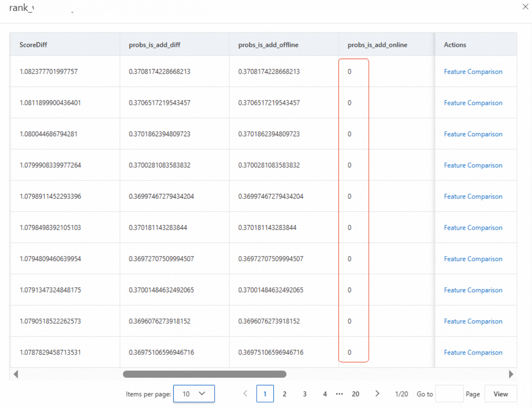
Task: Click probs_is_add_offline value 0.36975106596946716
Action: (271, 352)
